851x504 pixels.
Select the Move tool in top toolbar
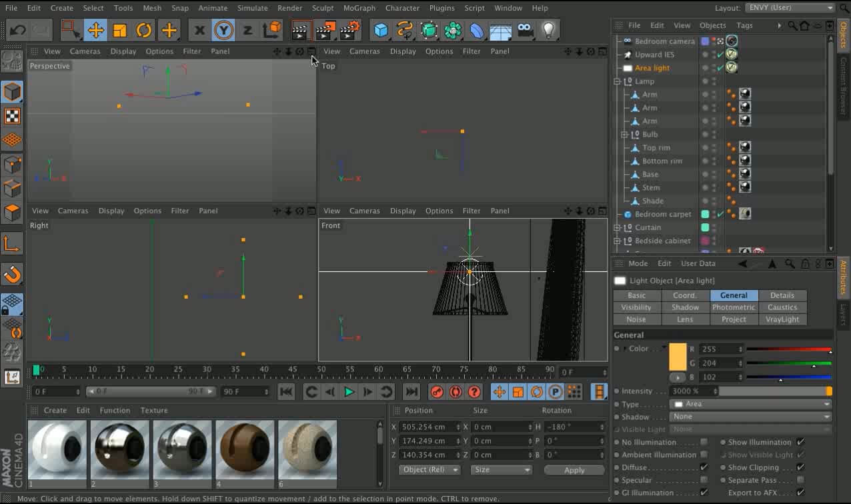[95, 30]
